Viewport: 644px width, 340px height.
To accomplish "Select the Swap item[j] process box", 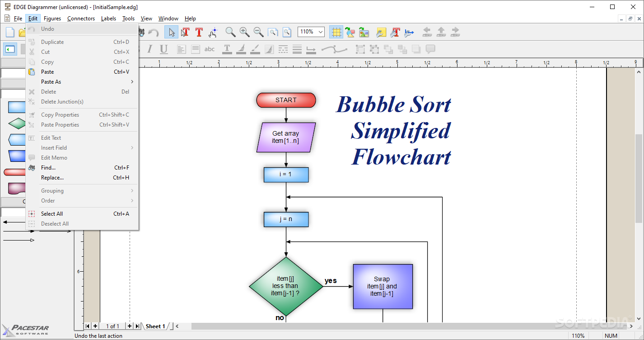I will point(383,286).
